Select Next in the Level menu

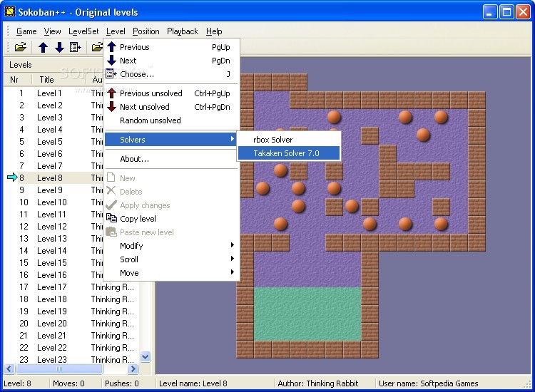click(172, 61)
